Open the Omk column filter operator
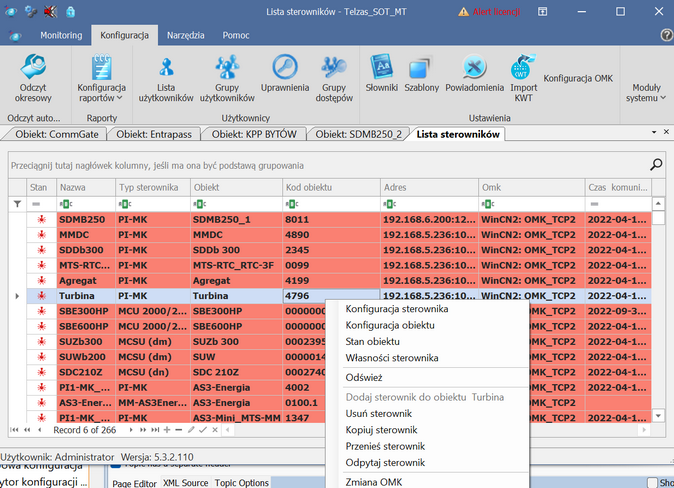Image resolution: width=674 pixels, height=488 pixels. click(x=487, y=204)
